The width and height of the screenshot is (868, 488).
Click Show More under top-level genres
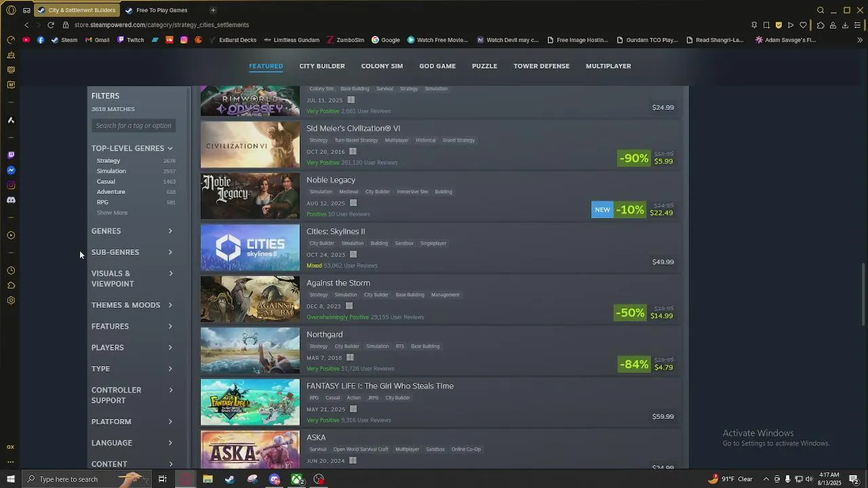pyautogui.click(x=112, y=213)
